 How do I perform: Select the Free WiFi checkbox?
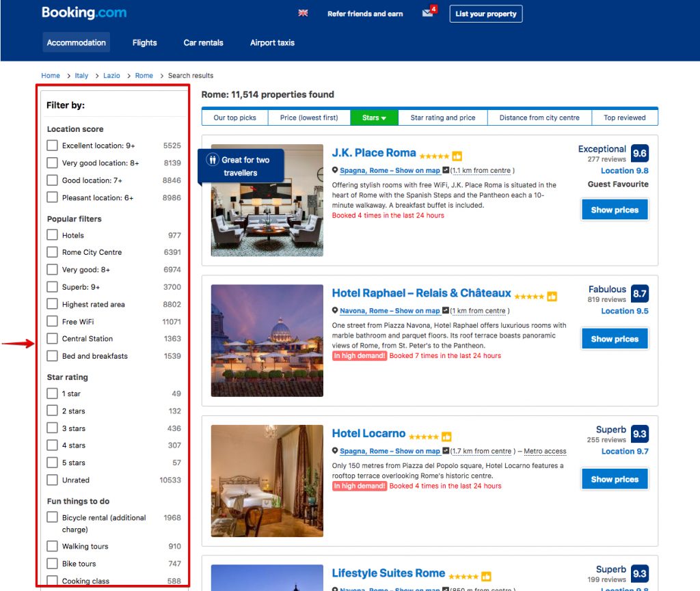pos(52,322)
